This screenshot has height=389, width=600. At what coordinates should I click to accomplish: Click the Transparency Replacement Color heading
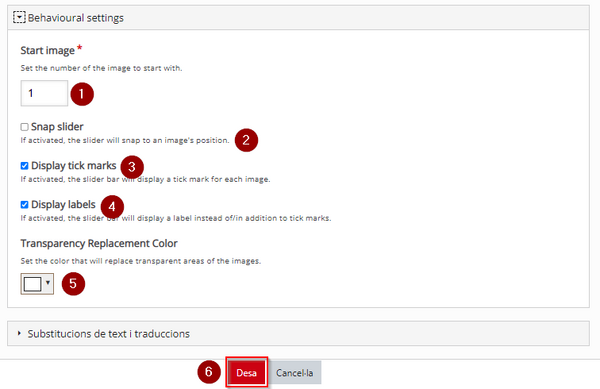99,243
